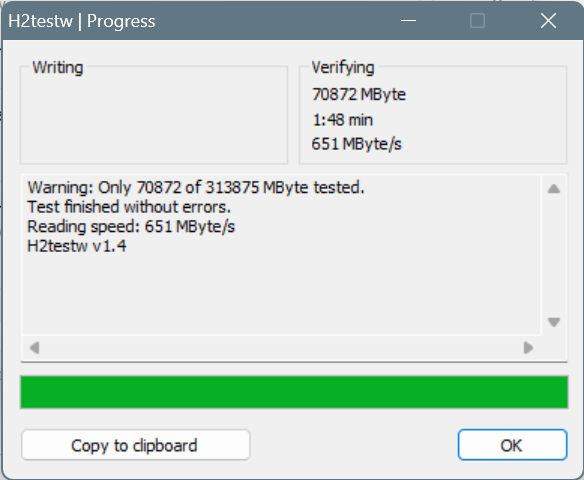This screenshot has width=584, height=480.
Task: Click the '1:48 min' elapsed time
Action: 342,120
